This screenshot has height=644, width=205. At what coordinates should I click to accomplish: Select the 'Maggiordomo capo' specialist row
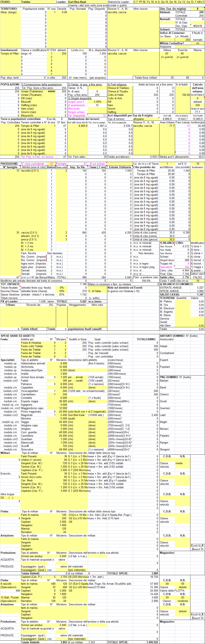point(32,408)
